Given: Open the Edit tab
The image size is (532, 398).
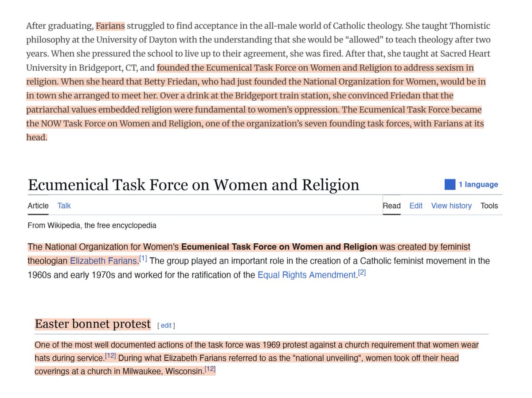Looking at the screenshot, I should click(416, 206).
